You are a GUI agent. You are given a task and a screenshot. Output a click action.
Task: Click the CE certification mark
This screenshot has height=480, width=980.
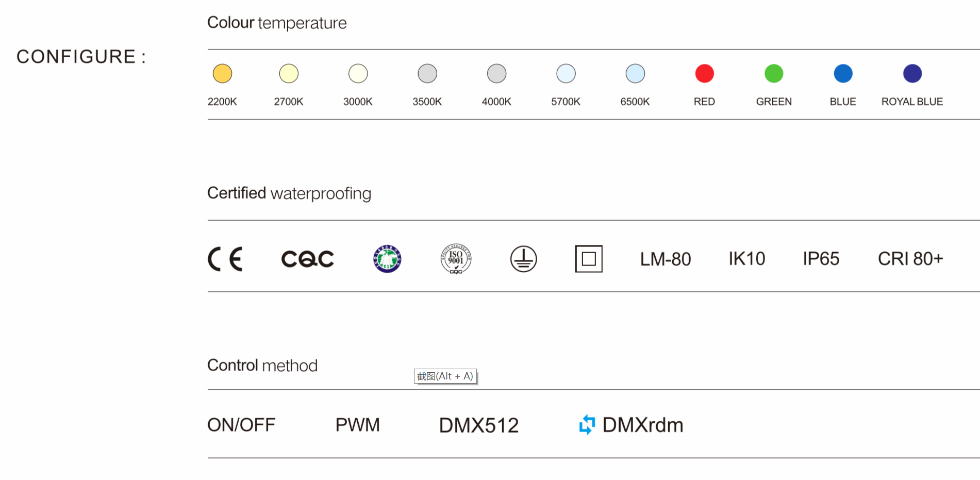pyautogui.click(x=225, y=259)
